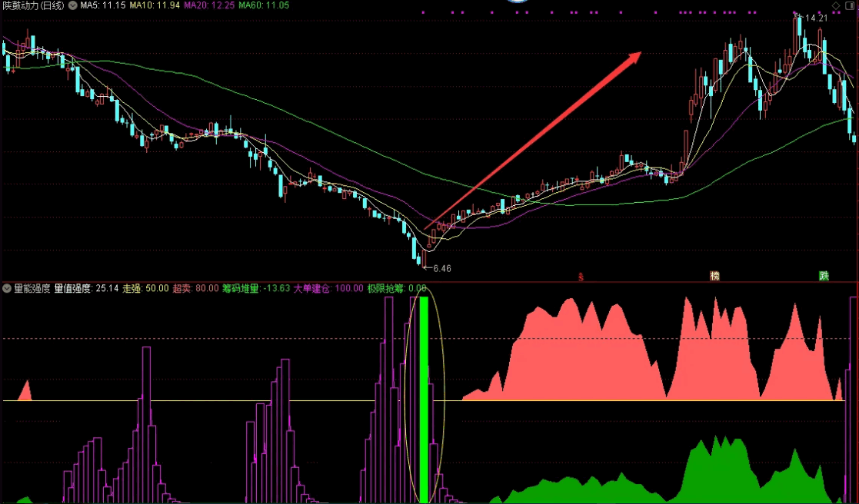
Task: Click the 6.46 low price label
Action: (x=441, y=268)
